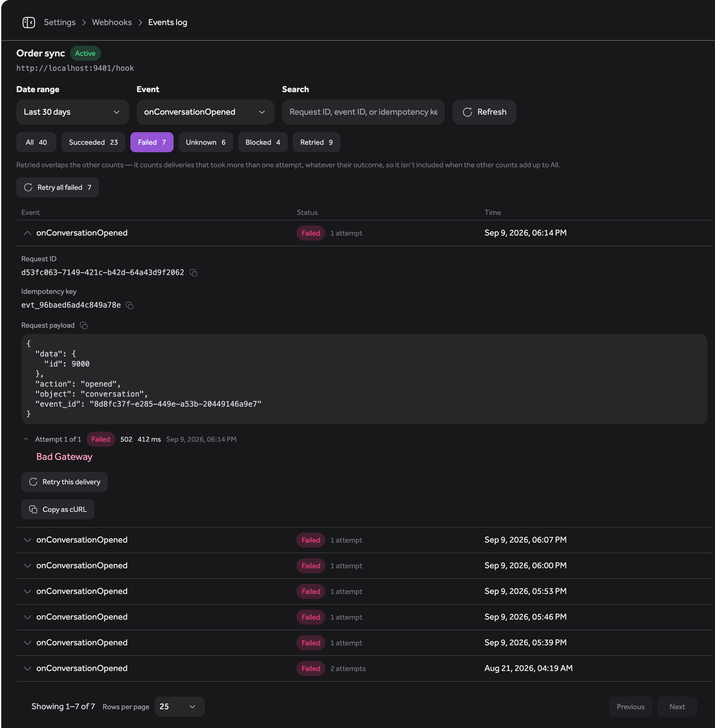The width and height of the screenshot is (715, 728).
Task: Click the webhook URL localhost:9401/hook
Action: pyautogui.click(x=75, y=68)
